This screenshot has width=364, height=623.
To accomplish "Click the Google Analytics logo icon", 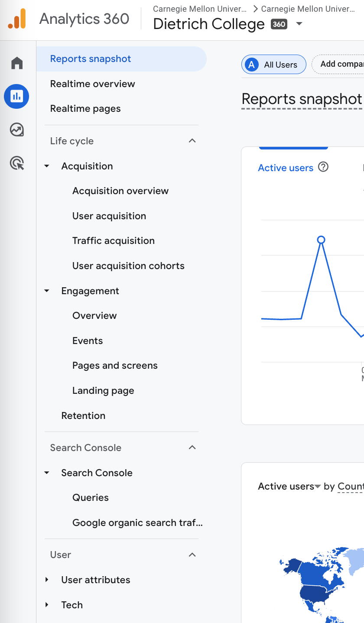I will tap(17, 19).
